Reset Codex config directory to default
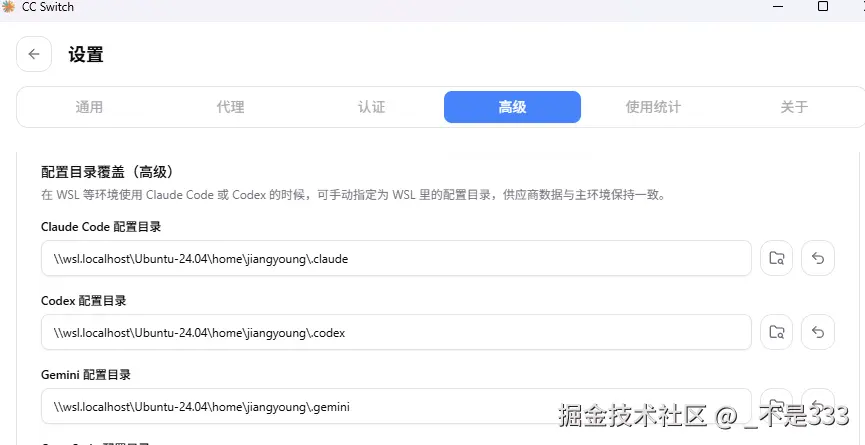The height and width of the screenshot is (445, 865). click(818, 332)
